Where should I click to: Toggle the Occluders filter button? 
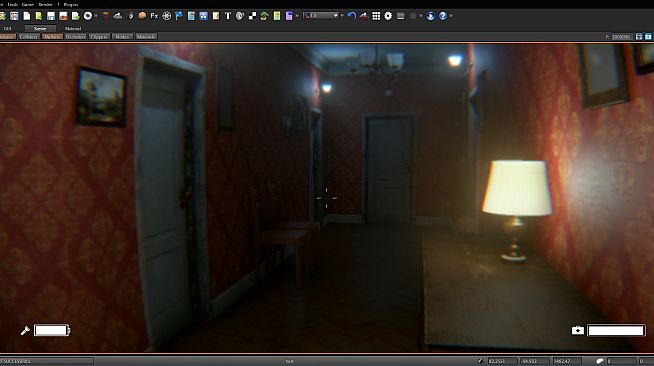[75, 37]
